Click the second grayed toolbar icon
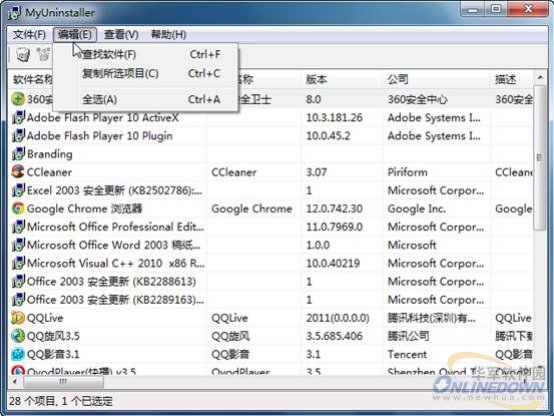 click(x=44, y=55)
